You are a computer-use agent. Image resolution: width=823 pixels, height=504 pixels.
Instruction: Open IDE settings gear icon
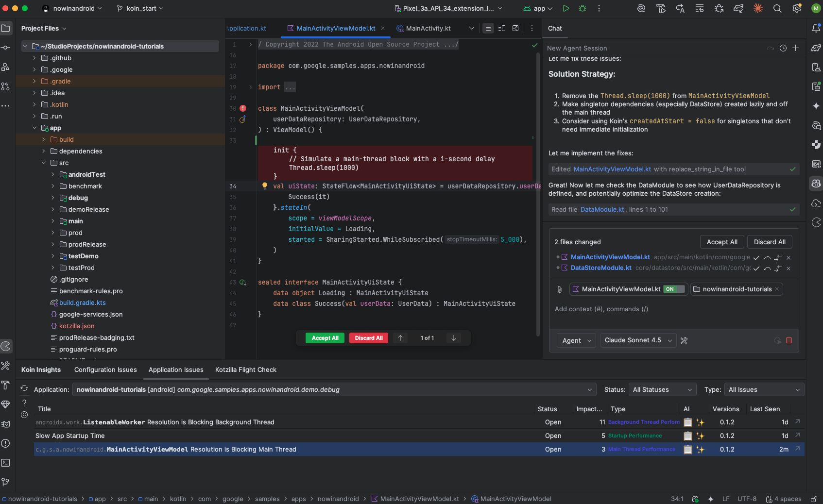(x=797, y=8)
